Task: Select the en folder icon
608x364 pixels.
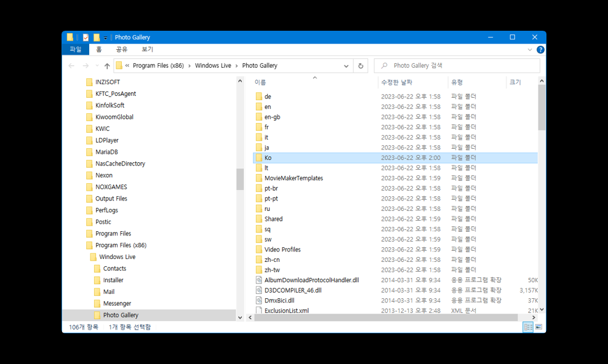Action: pos(259,106)
